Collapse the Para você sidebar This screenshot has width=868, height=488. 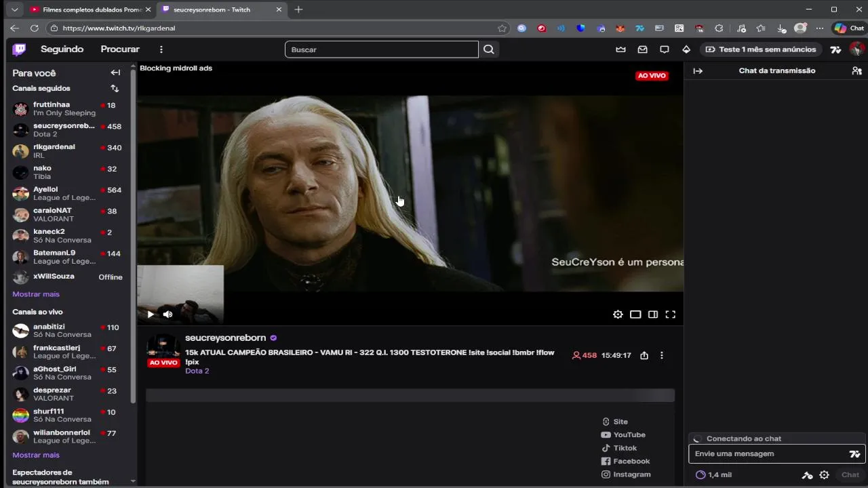115,73
